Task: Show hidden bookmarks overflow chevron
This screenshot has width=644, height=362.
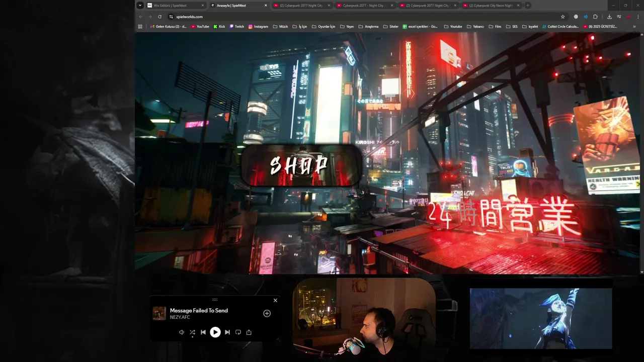Action: coord(634,26)
